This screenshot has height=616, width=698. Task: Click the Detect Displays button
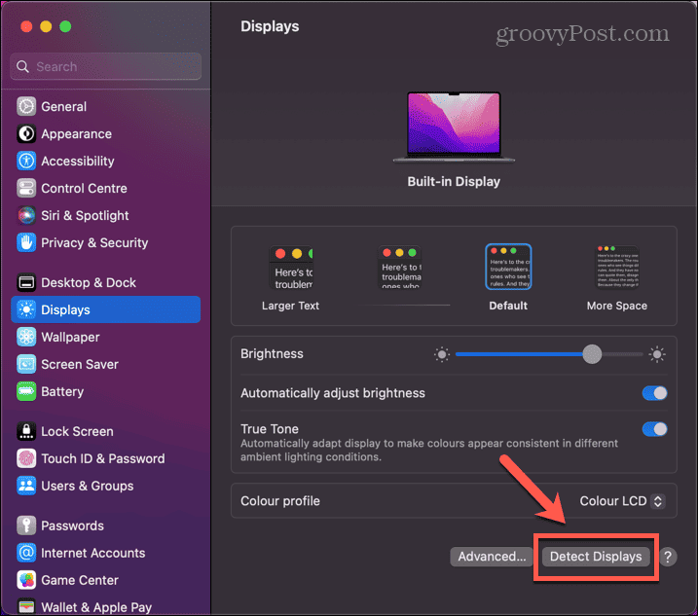[x=596, y=557]
